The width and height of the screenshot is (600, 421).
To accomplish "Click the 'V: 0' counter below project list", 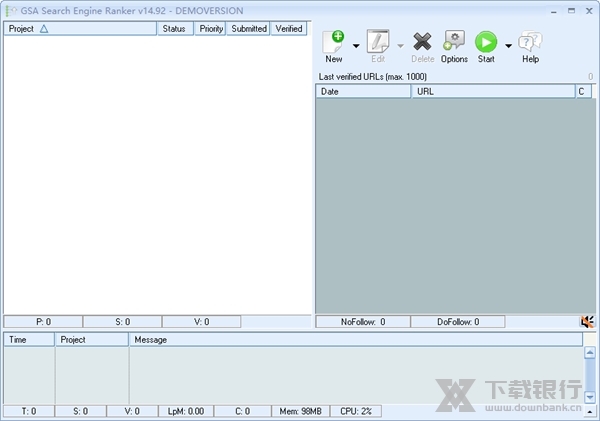I will 202,322.
